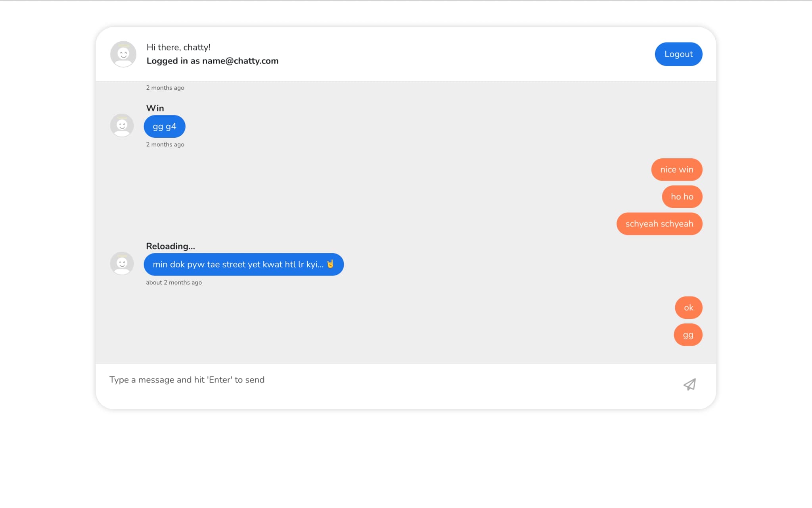812x508 pixels.
Task: Click the sender name 'Reloading...'
Action: [170, 246]
